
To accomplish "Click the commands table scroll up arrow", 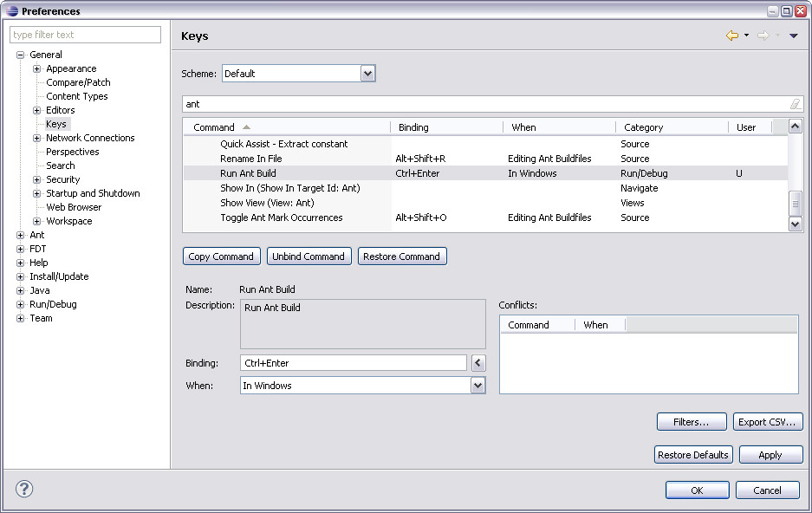I will pos(795,126).
